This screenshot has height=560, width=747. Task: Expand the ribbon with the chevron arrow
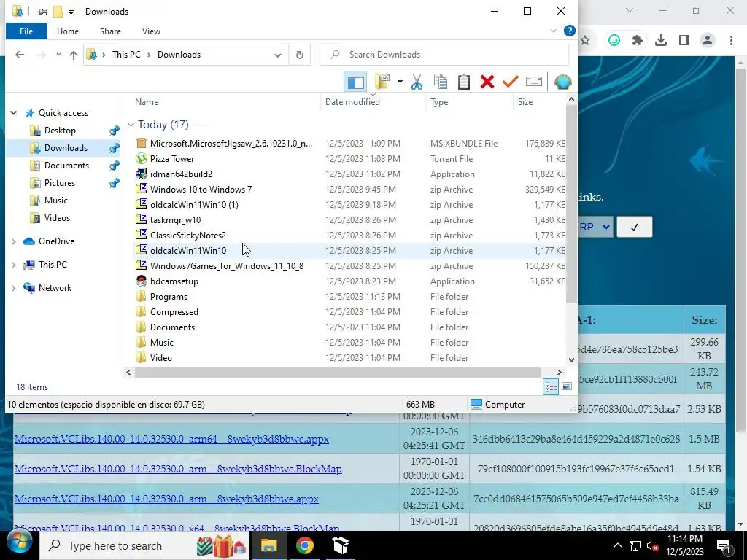point(554,31)
